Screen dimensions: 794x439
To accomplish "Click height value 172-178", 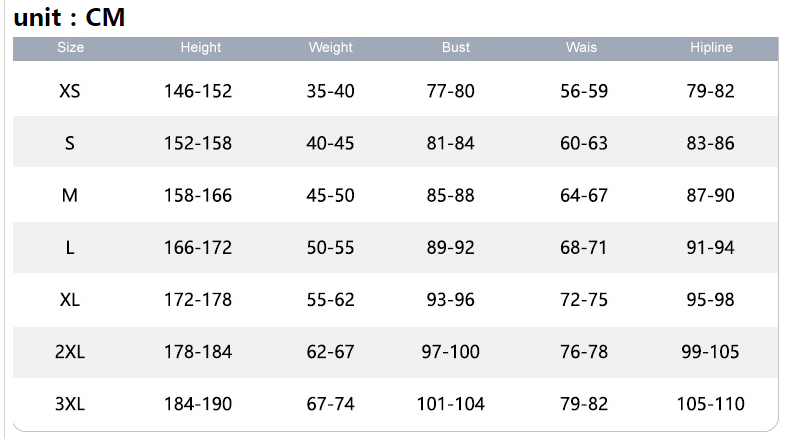I will click(198, 299).
